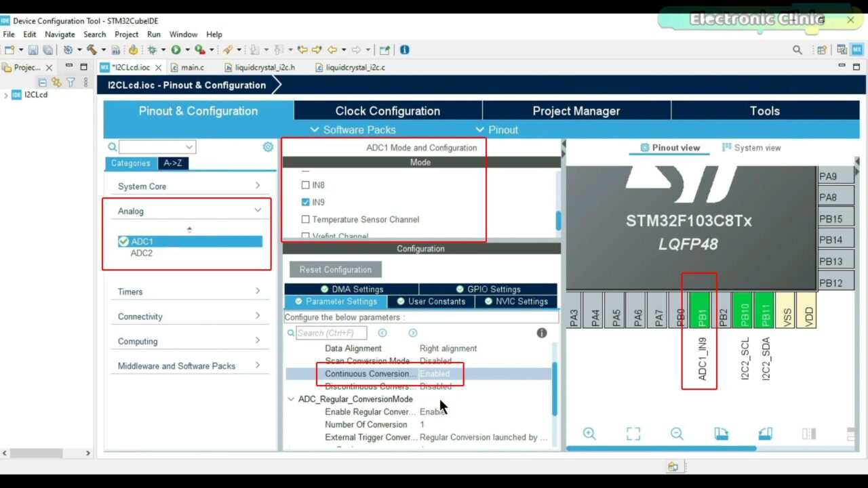Screen dimensions: 868x488
Task: Click the GPIO Settings tab
Action: (488, 289)
